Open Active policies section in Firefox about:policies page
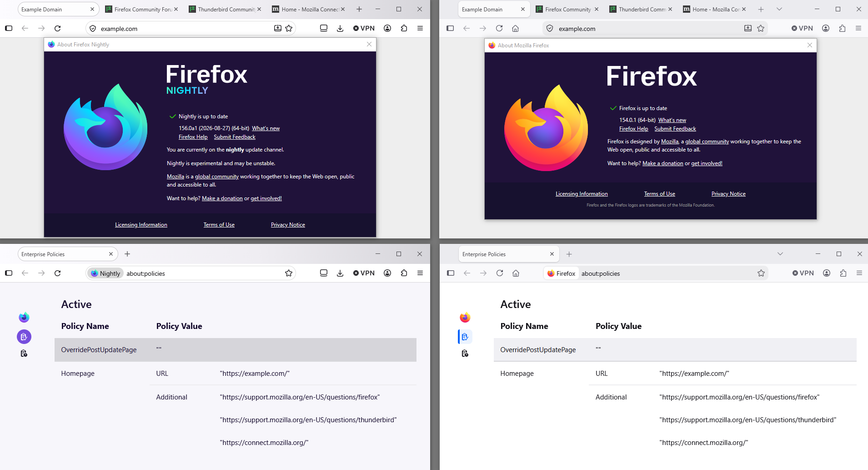The width and height of the screenshot is (868, 470). (465, 337)
